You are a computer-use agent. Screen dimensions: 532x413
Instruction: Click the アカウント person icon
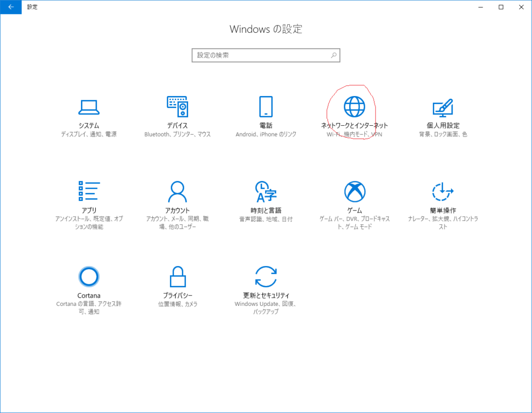coord(177,192)
